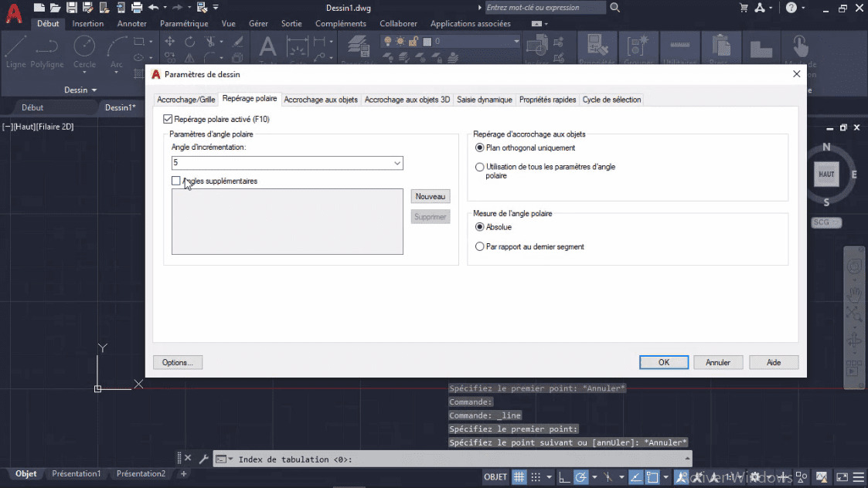868x488 pixels.
Task: Click the OBJET snap button in status bar
Action: click(x=495, y=477)
